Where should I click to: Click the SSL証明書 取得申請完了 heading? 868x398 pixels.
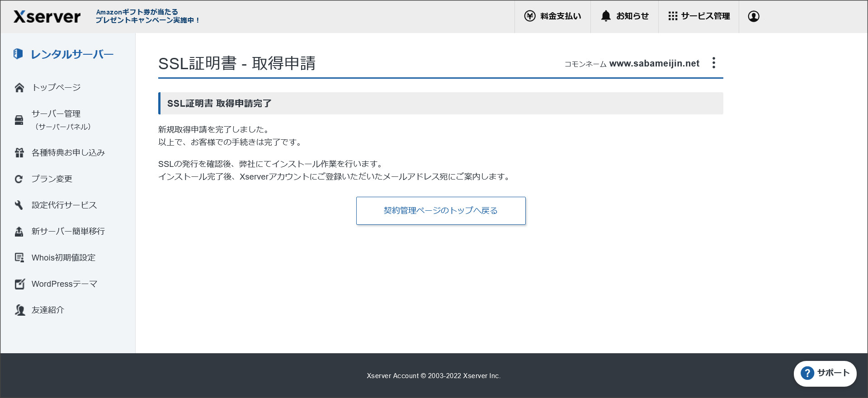click(x=219, y=104)
